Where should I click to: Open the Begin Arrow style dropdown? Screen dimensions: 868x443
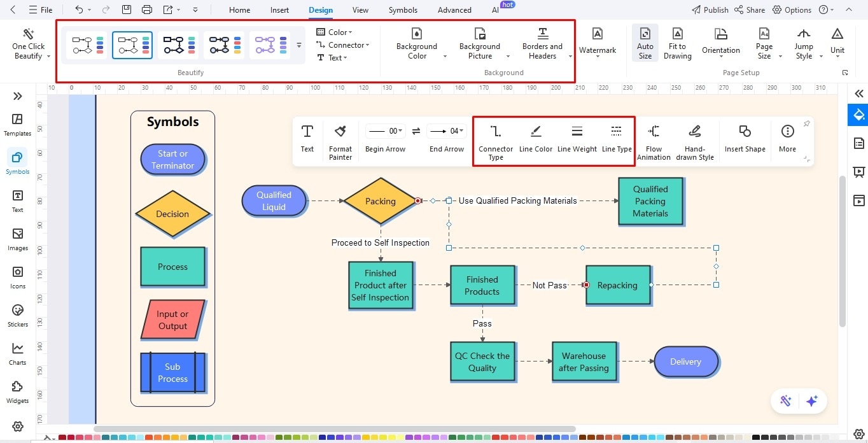(384, 131)
